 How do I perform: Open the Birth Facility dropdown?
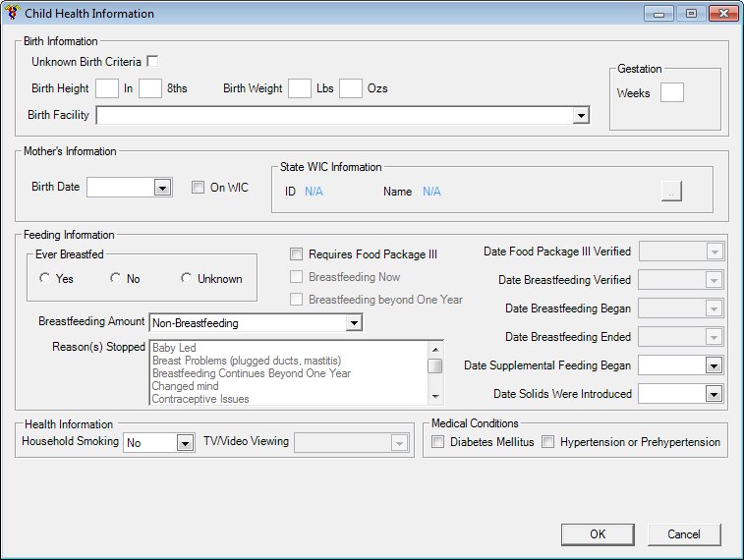pos(580,115)
